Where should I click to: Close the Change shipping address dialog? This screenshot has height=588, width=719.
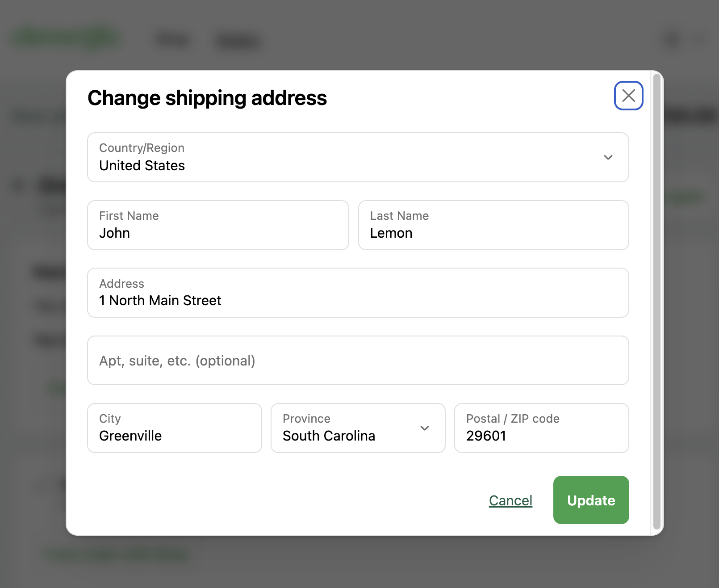[629, 96]
